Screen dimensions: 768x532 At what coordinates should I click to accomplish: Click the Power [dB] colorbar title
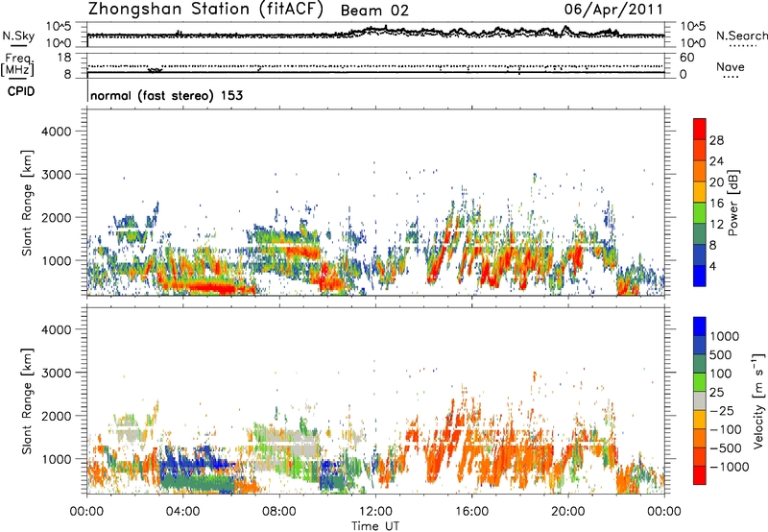(732, 203)
